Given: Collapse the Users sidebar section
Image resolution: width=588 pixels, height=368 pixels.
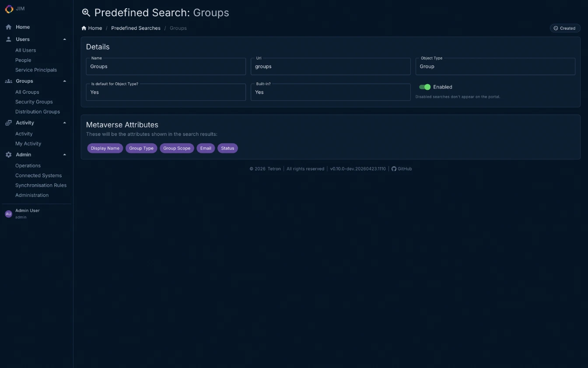Looking at the screenshot, I should click(64, 39).
